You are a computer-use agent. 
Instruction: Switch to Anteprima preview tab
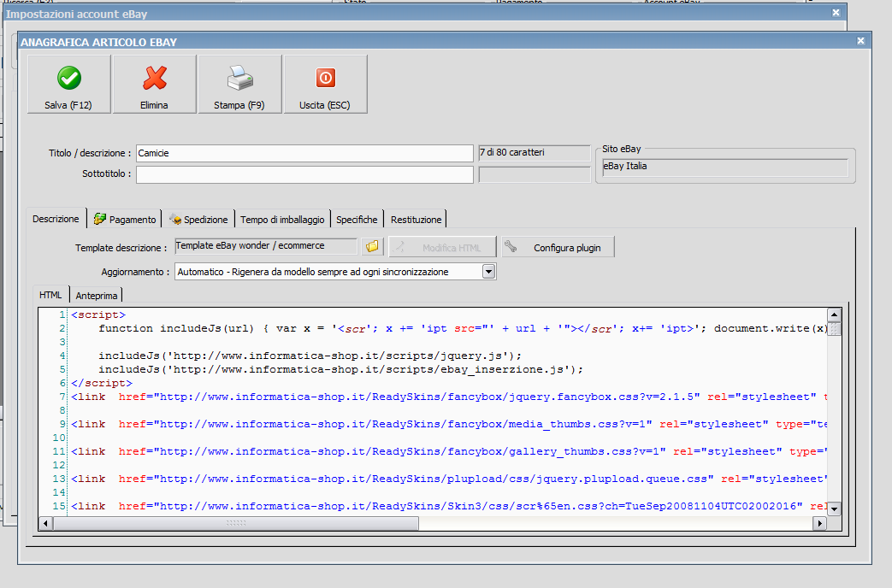click(96, 296)
